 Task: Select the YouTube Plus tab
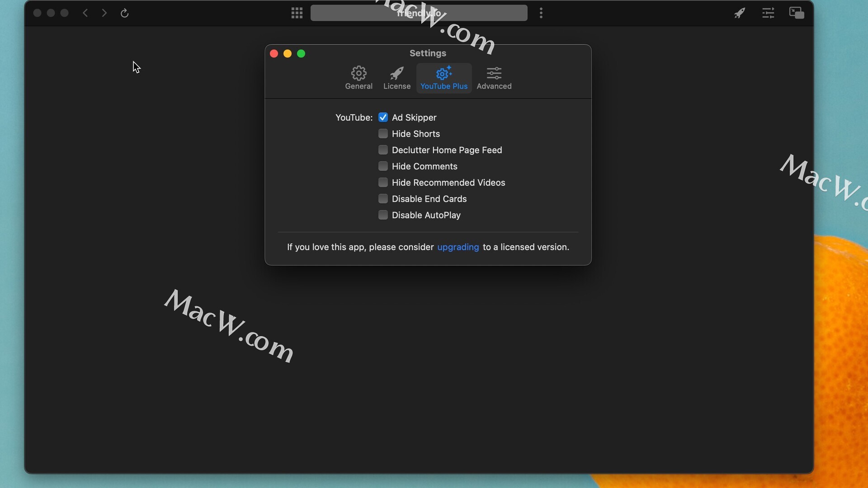coord(444,78)
